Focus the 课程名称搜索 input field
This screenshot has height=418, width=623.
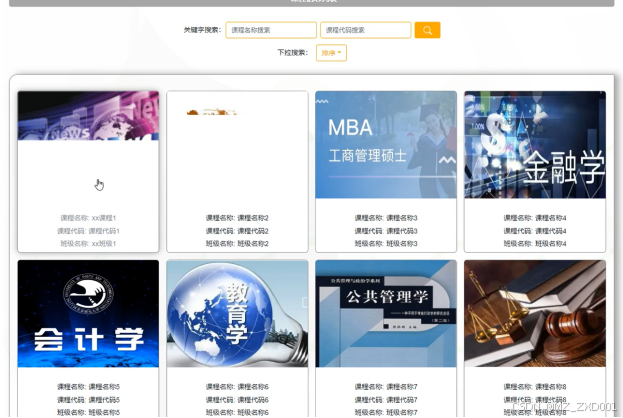pos(271,30)
